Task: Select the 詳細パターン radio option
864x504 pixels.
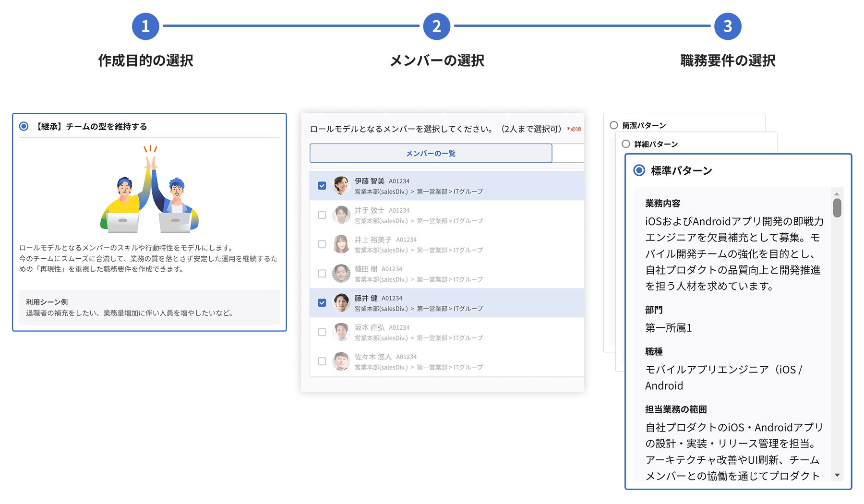Action: click(625, 144)
